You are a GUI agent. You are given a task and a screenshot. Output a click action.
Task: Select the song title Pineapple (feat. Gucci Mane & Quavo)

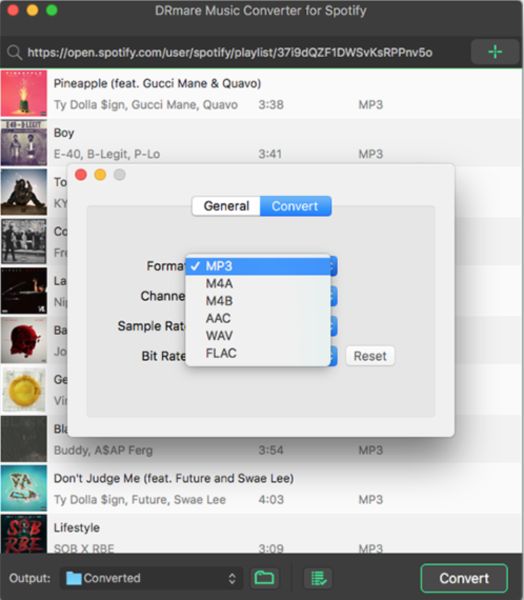tap(157, 83)
